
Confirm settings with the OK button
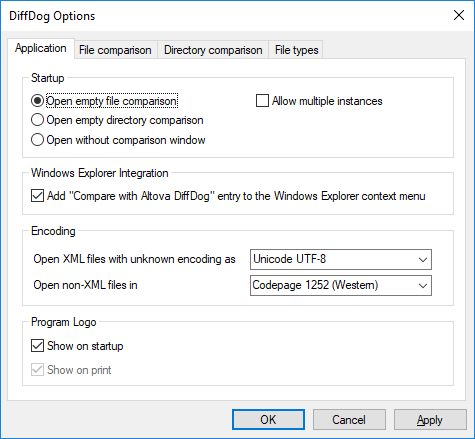pyautogui.click(x=268, y=420)
